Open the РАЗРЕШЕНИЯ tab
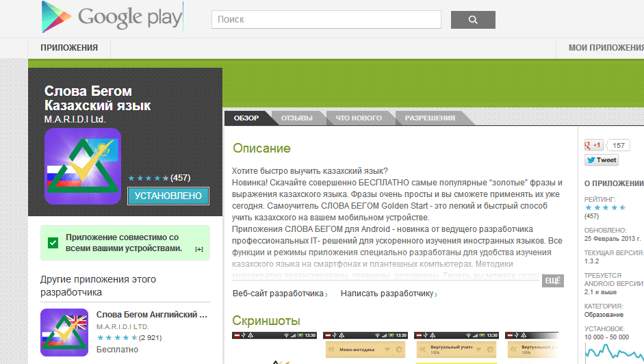This screenshot has height=364, width=644. (x=430, y=118)
